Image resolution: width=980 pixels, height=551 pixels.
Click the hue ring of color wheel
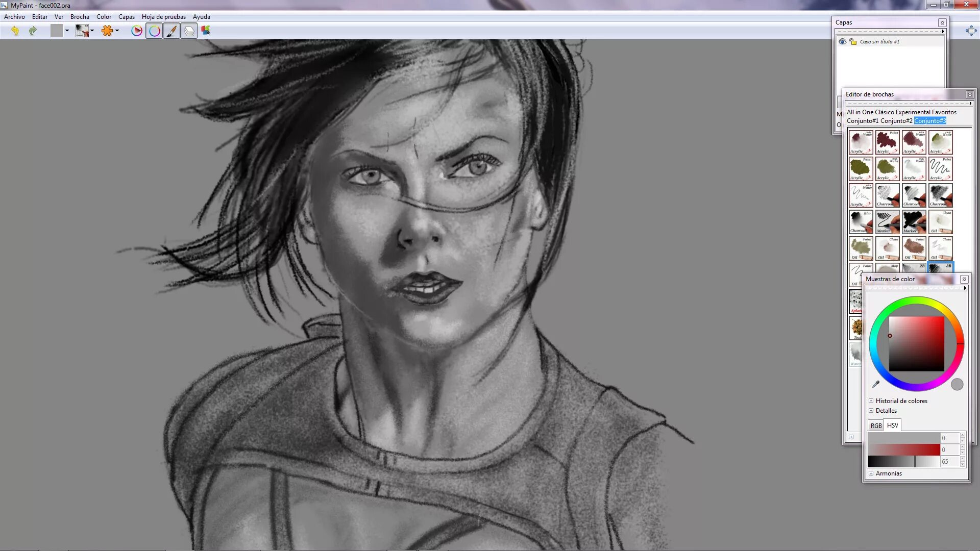coord(916,300)
